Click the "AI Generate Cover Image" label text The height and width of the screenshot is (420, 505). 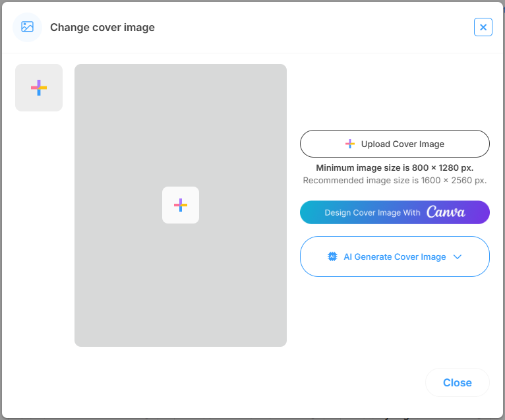395,256
